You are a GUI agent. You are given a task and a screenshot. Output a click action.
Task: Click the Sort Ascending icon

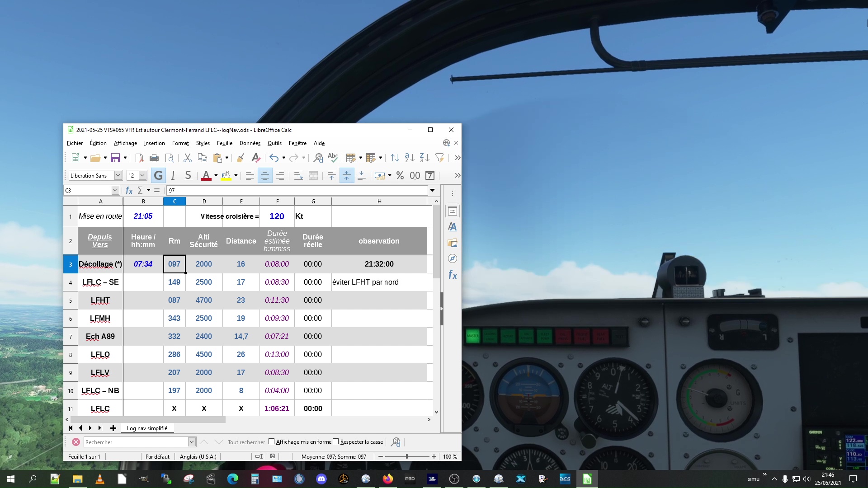(x=410, y=158)
